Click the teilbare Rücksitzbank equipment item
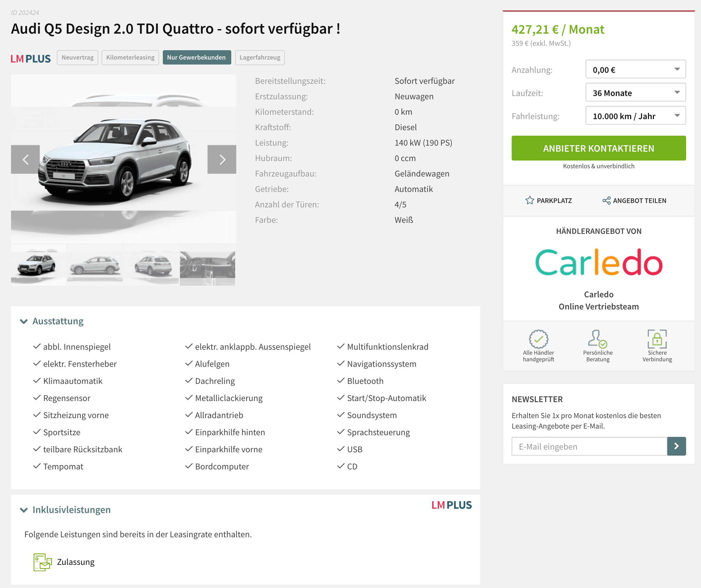The width and height of the screenshot is (701, 588). (x=83, y=449)
